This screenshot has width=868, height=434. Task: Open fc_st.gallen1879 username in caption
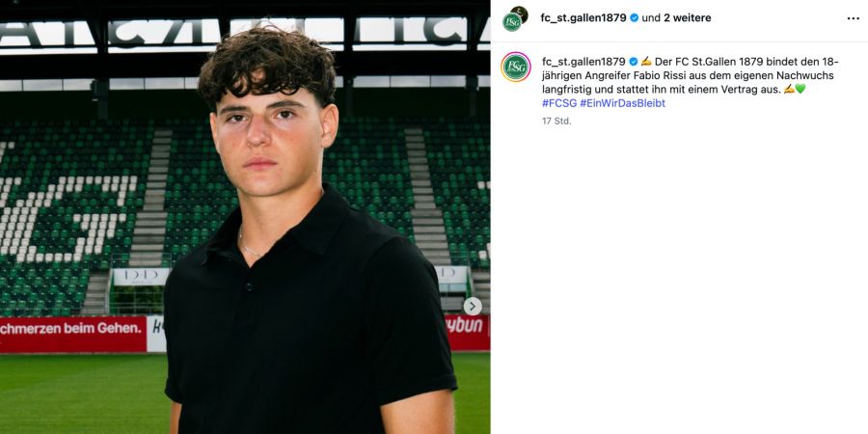pyautogui.click(x=583, y=62)
